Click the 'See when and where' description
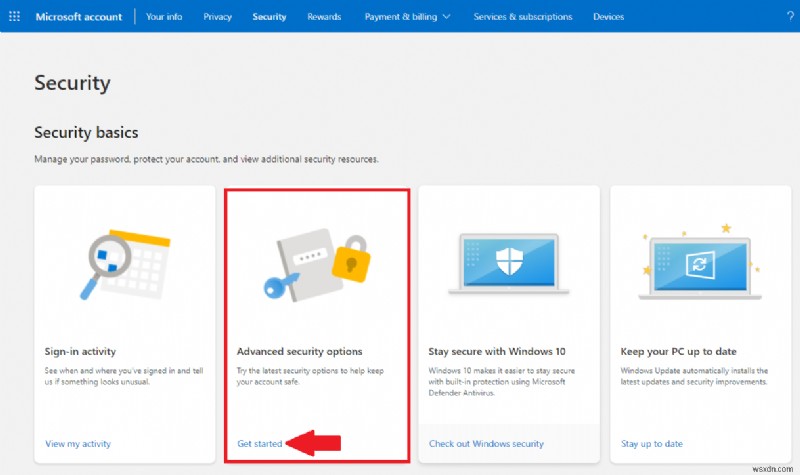 (x=124, y=376)
